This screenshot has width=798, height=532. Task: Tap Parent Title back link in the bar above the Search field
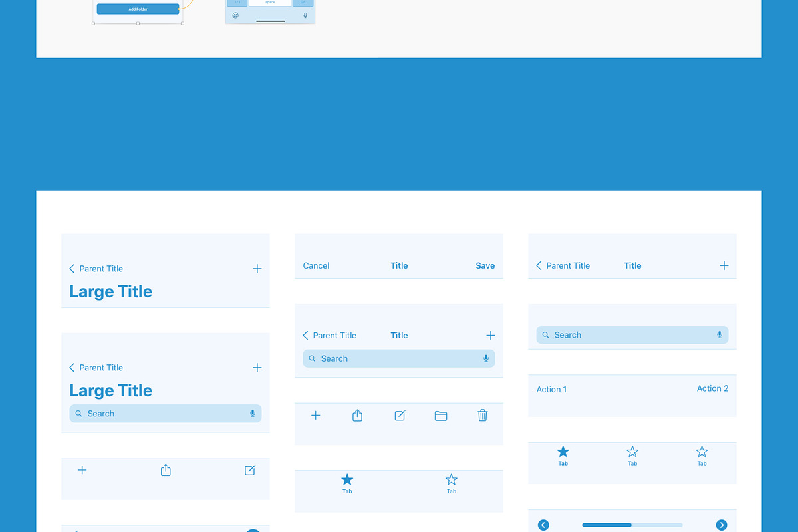point(330,336)
